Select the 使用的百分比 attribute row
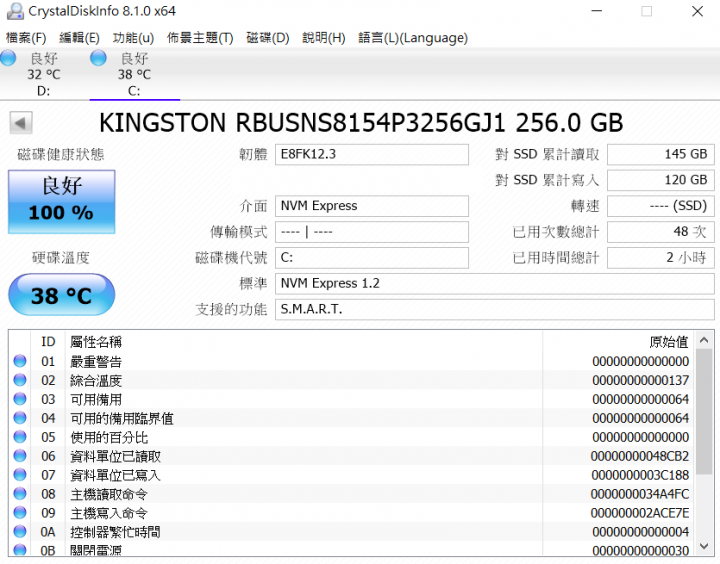 pyautogui.click(x=351, y=437)
